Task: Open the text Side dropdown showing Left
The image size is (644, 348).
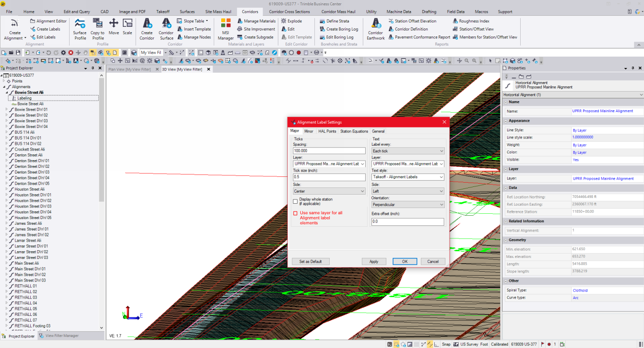Action: (x=408, y=191)
